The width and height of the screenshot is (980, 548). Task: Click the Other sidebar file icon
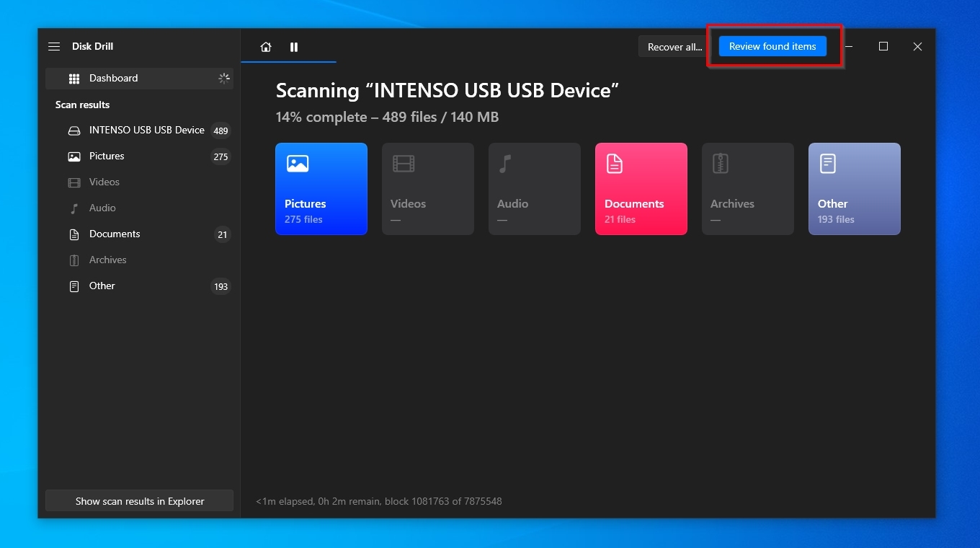click(73, 286)
